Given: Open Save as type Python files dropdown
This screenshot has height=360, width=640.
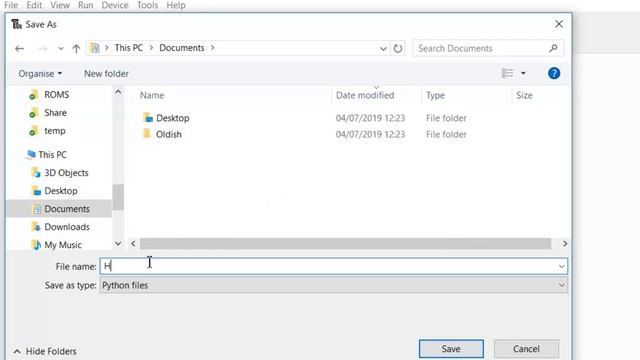Looking at the screenshot, I should tap(333, 285).
